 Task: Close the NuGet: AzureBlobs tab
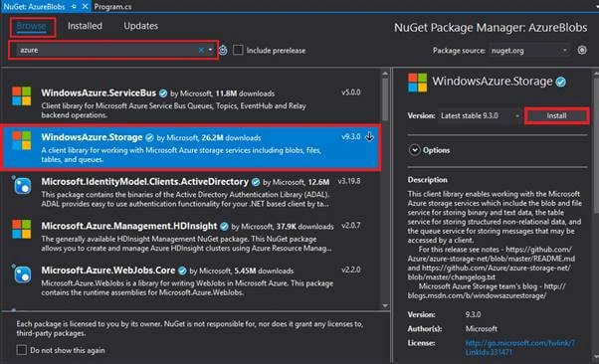point(86,7)
